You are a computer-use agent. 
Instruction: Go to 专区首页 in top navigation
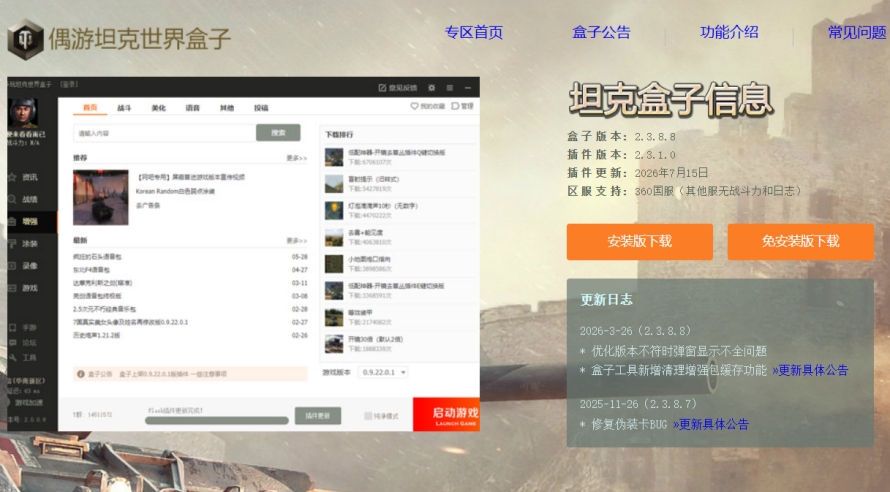(474, 32)
